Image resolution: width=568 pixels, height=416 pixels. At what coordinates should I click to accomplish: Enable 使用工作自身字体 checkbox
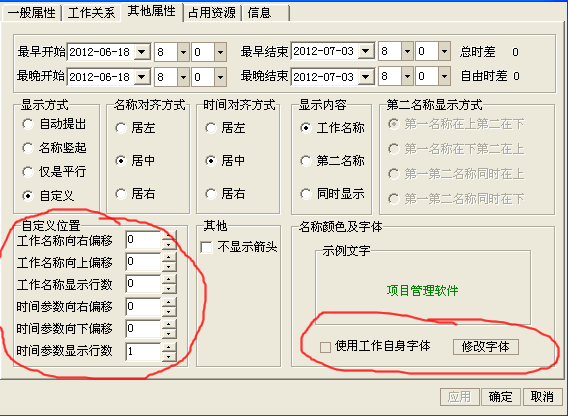[x=325, y=347]
